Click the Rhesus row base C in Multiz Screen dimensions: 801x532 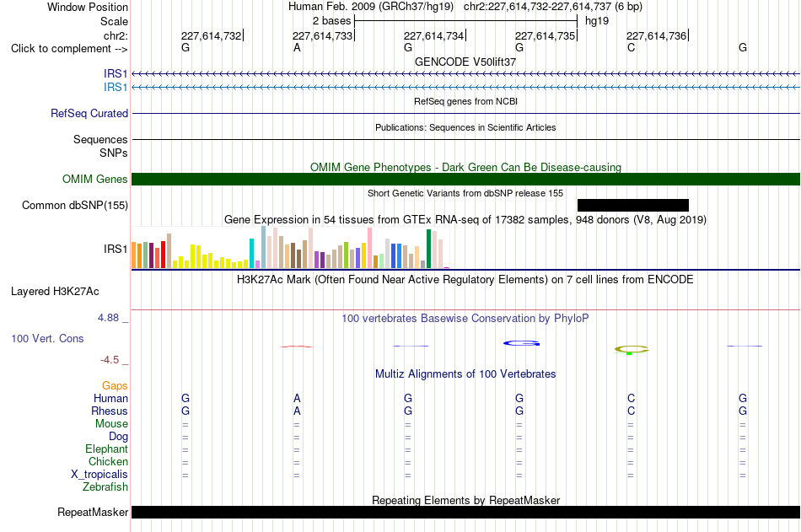(x=632, y=411)
